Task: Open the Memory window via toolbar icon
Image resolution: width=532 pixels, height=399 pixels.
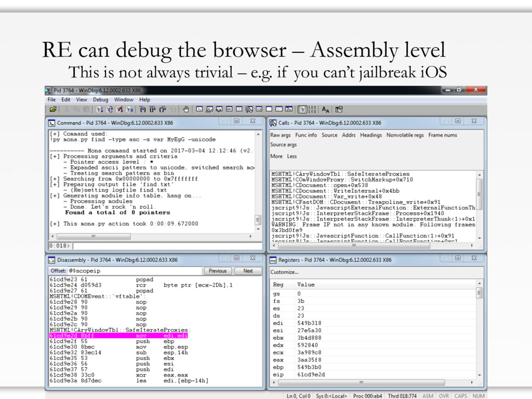Action: [239, 109]
